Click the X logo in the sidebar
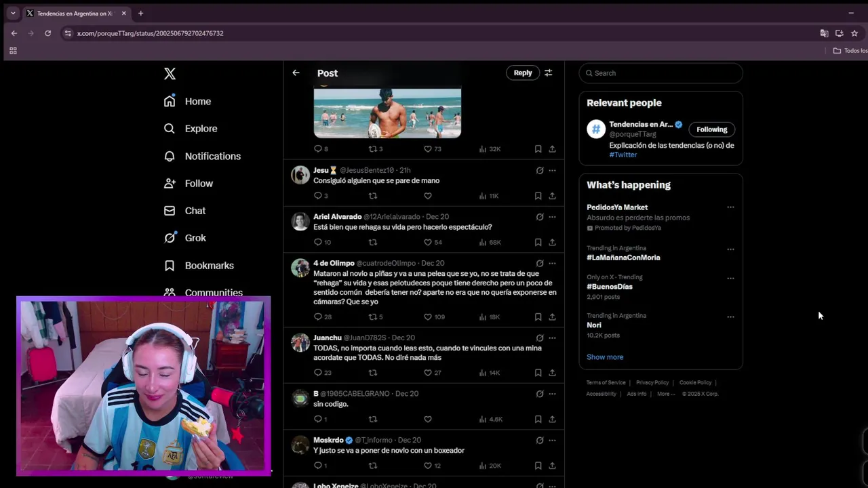Viewport: 868px width, 488px height. [x=170, y=73]
